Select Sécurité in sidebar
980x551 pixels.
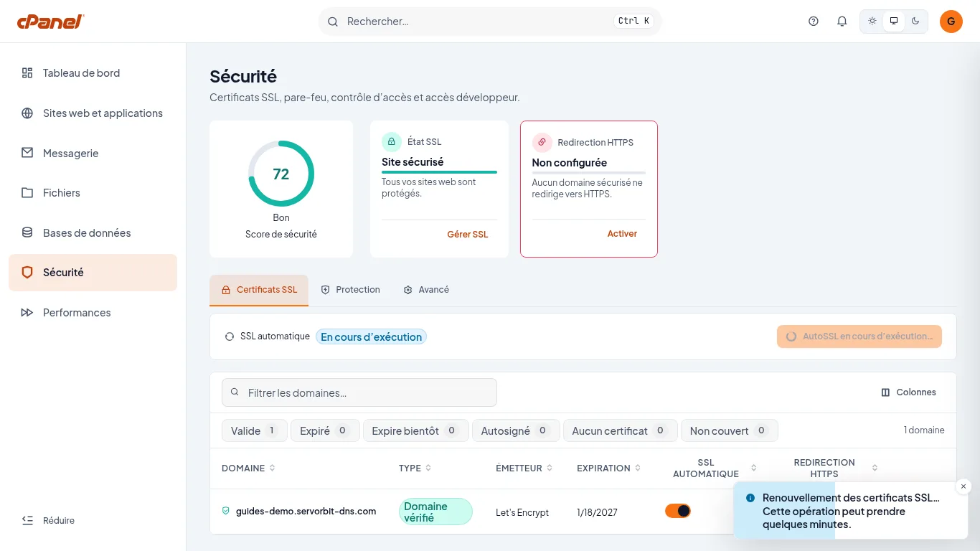click(93, 273)
